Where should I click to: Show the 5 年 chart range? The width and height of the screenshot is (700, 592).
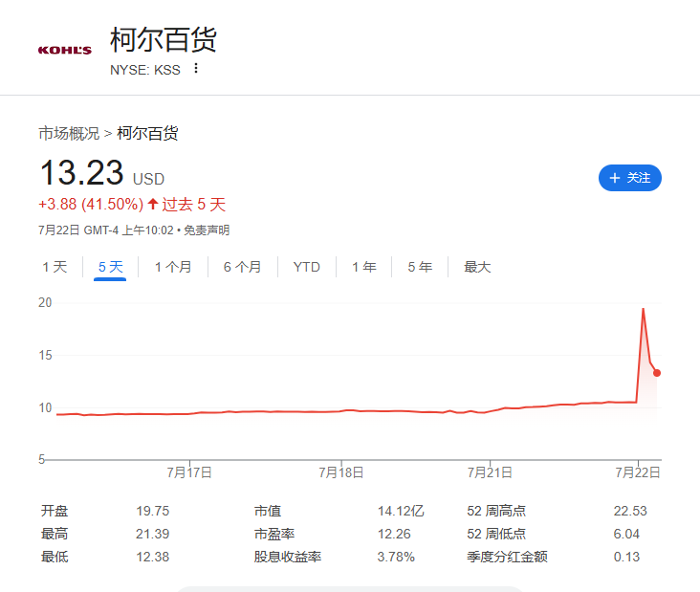tap(420, 267)
